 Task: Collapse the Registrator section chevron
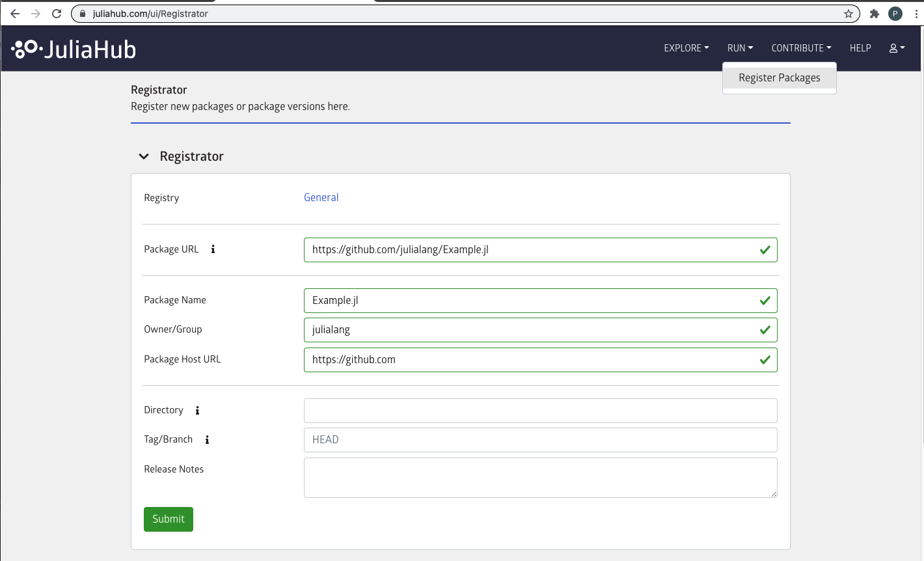coord(144,156)
